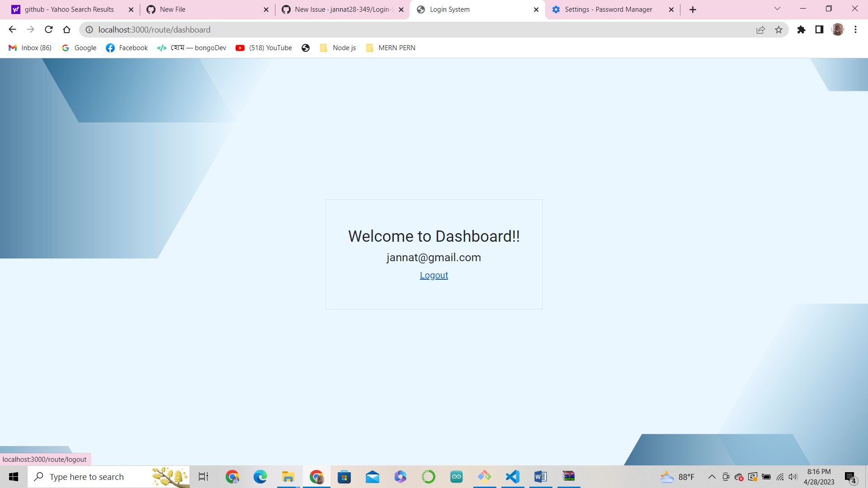Image resolution: width=868 pixels, height=488 pixels.
Task: Show hidden system tray icons chevron
Action: tap(712, 477)
